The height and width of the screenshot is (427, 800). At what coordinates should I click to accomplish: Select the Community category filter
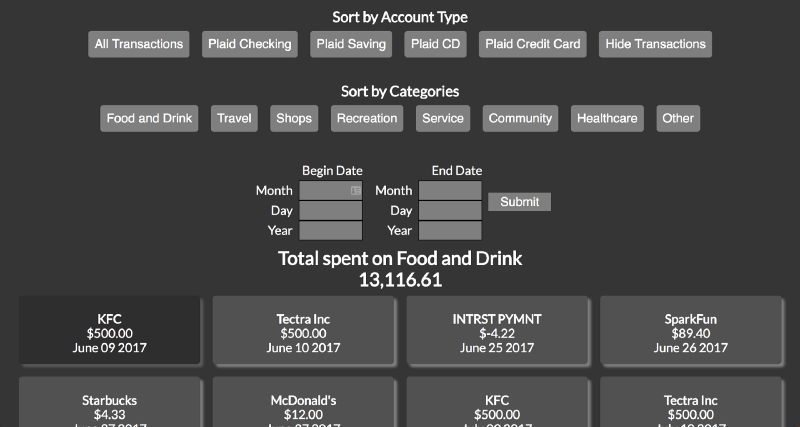(520, 118)
